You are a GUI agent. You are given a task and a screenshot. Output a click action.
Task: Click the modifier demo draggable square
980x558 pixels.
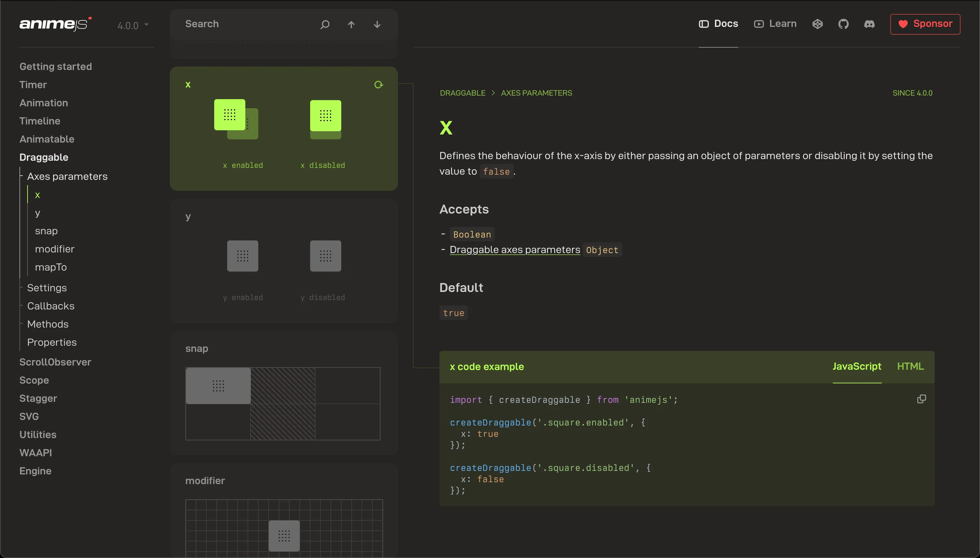click(284, 536)
